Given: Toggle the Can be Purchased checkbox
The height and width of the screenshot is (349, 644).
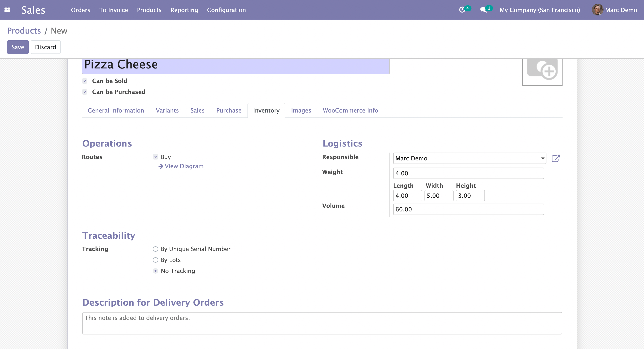Looking at the screenshot, I should [85, 92].
